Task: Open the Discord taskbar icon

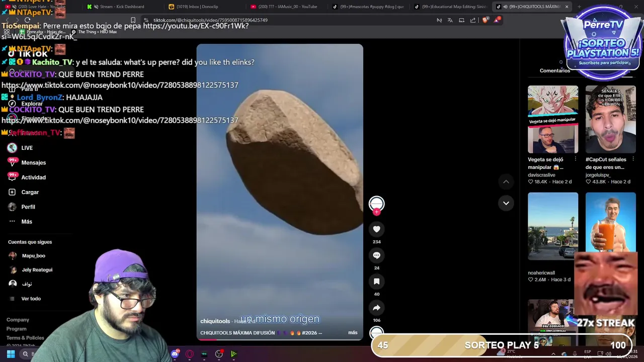Action: [175, 354]
